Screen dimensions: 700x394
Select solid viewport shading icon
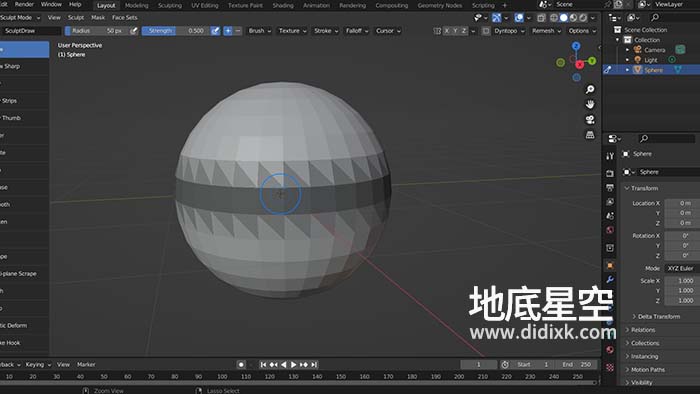tap(564, 18)
